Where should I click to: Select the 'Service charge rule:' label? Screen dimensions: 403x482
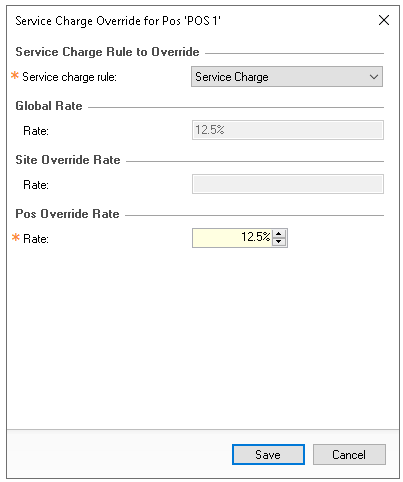coord(69,77)
